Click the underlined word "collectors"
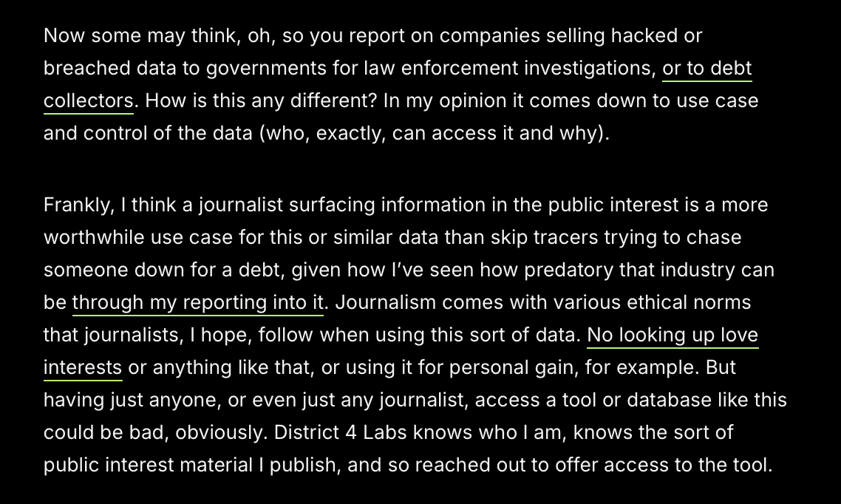Screen dimensions: 841x504 (88, 101)
